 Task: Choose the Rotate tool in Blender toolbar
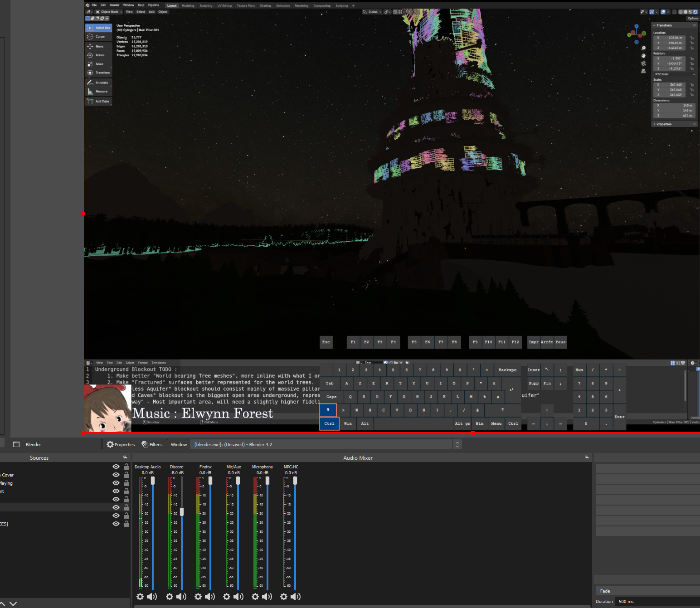tap(98, 55)
